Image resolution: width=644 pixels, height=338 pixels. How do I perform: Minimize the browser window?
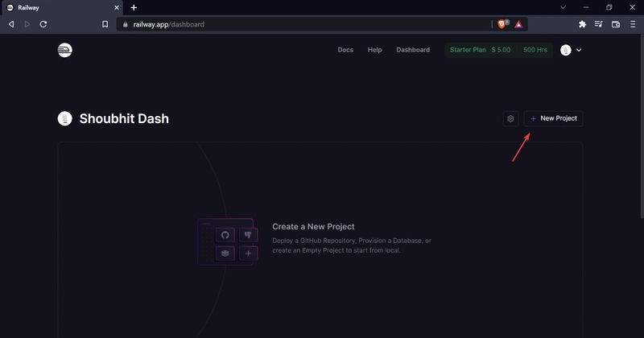pos(586,7)
